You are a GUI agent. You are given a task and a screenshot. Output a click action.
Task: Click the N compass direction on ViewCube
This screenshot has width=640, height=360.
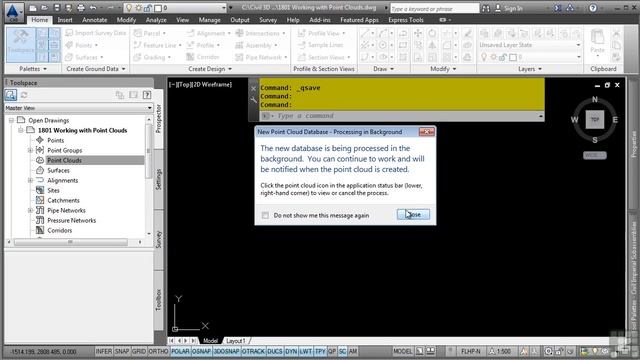(595, 99)
